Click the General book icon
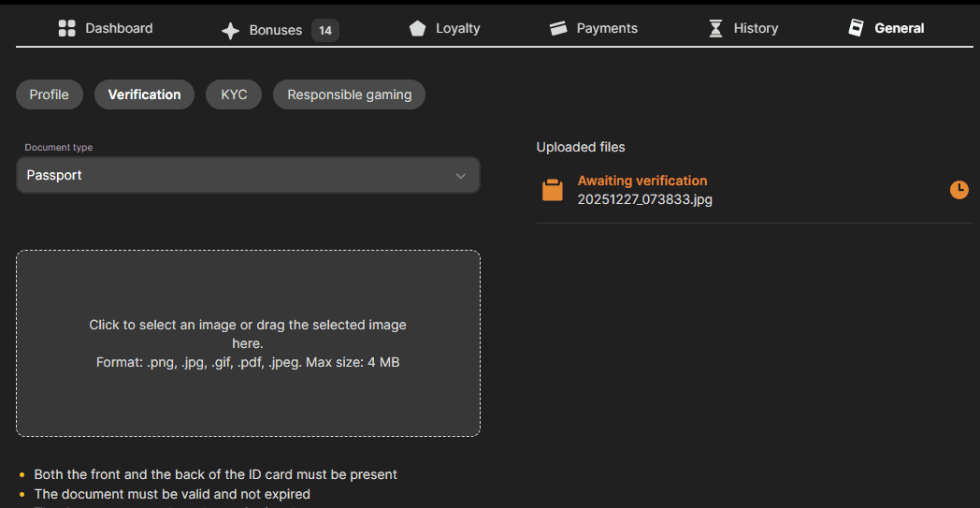 (856, 28)
